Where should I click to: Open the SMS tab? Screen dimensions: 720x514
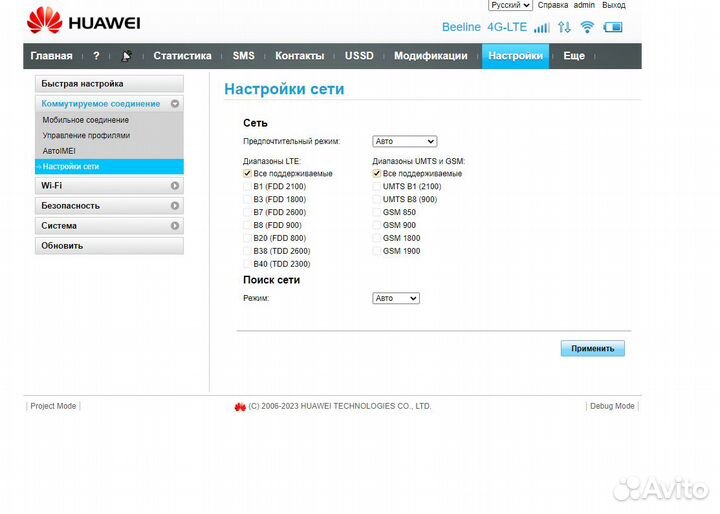(243, 56)
